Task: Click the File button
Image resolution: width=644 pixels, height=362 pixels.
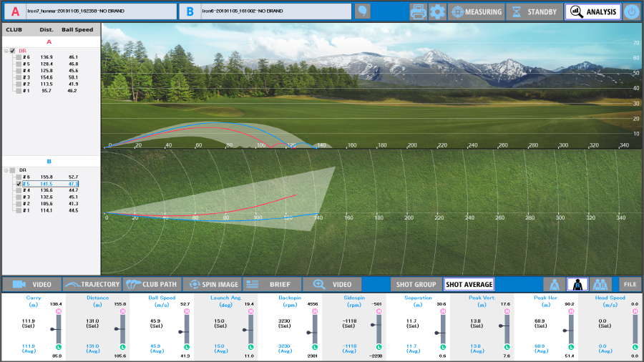Action: pyautogui.click(x=630, y=284)
